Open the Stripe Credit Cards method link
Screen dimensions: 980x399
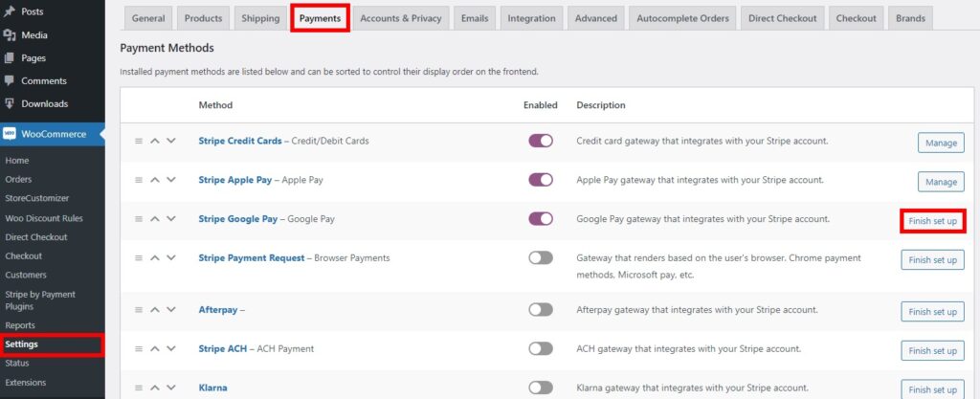point(240,141)
